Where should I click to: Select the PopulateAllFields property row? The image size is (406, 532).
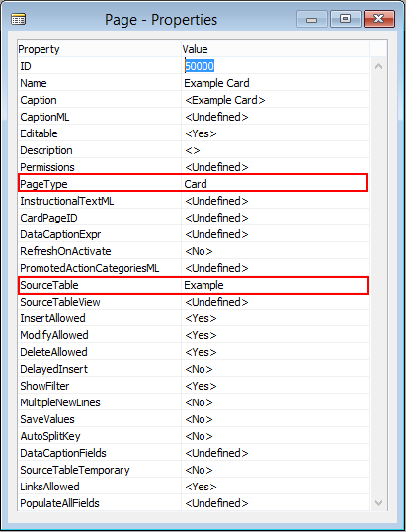coord(194,503)
